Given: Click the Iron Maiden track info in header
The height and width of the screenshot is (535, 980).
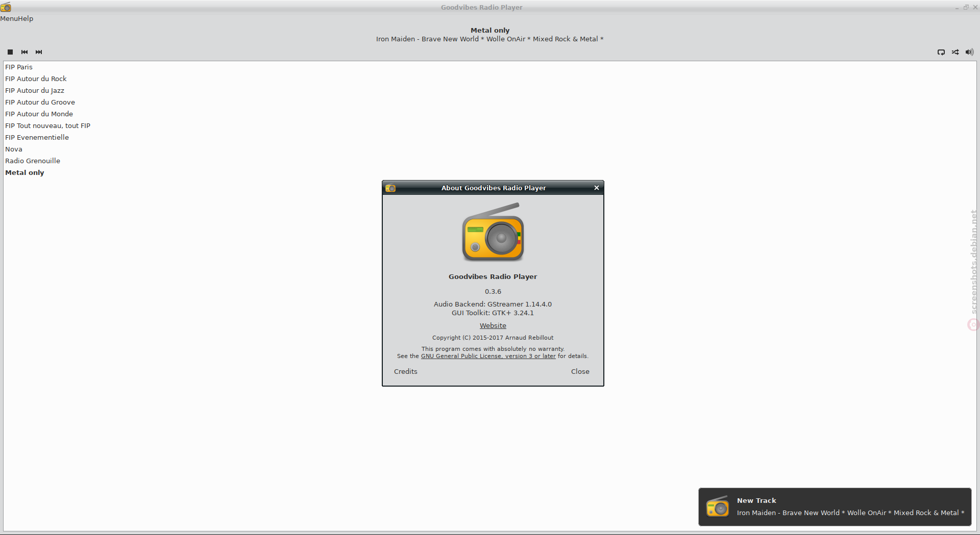Looking at the screenshot, I should point(490,39).
